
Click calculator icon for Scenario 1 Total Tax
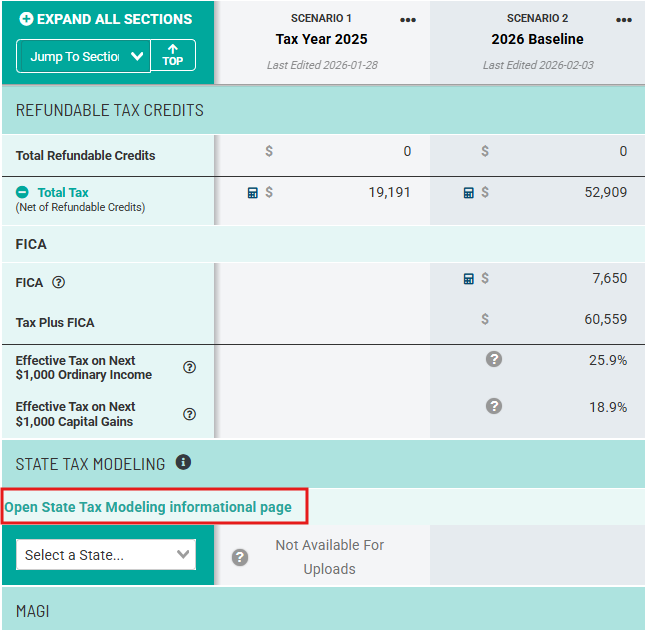252,192
